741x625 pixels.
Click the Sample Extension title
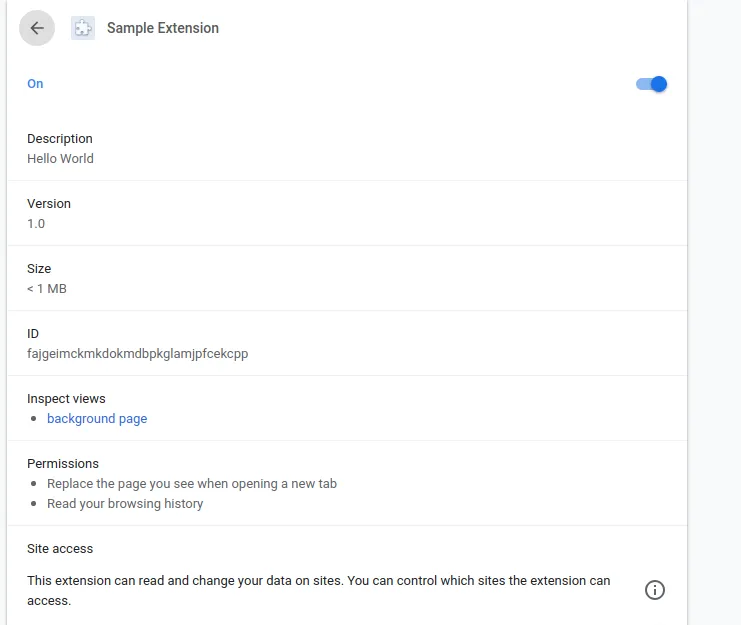click(163, 28)
